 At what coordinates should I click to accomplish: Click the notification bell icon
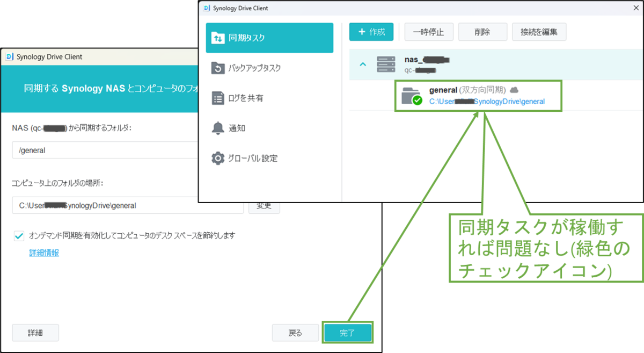tap(218, 128)
